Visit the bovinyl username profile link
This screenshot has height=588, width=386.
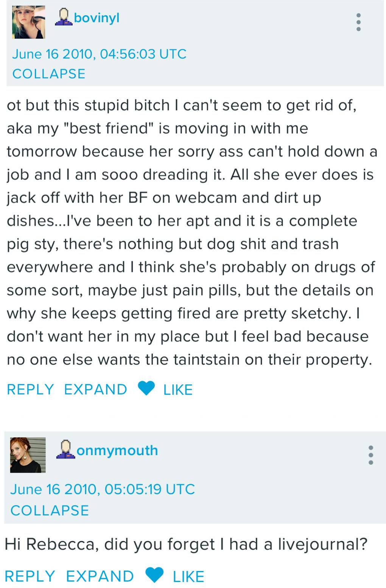point(97,17)
